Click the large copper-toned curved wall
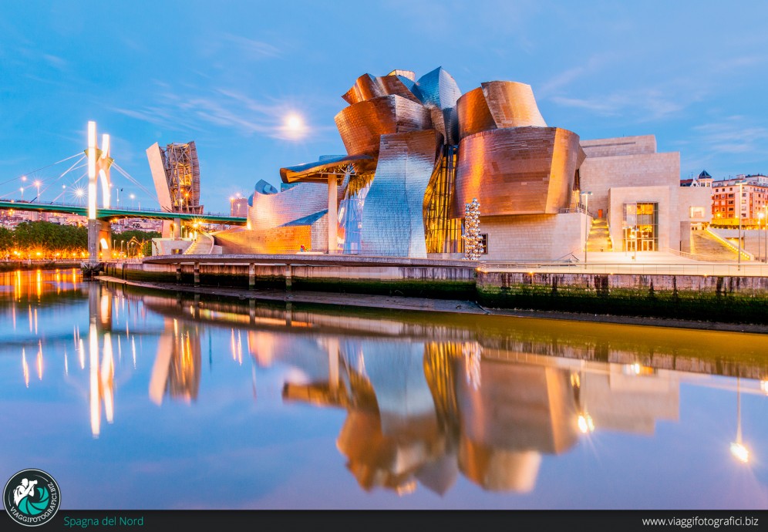The image size is (768, 532). pos(517,171)
